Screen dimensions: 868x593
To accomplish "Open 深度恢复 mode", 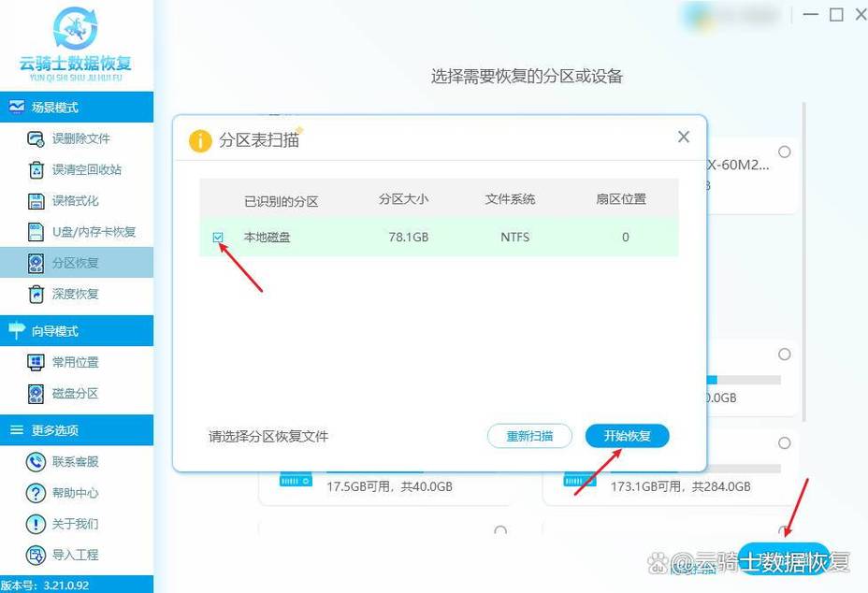I will pyautogui.click(x=77, y=294).
